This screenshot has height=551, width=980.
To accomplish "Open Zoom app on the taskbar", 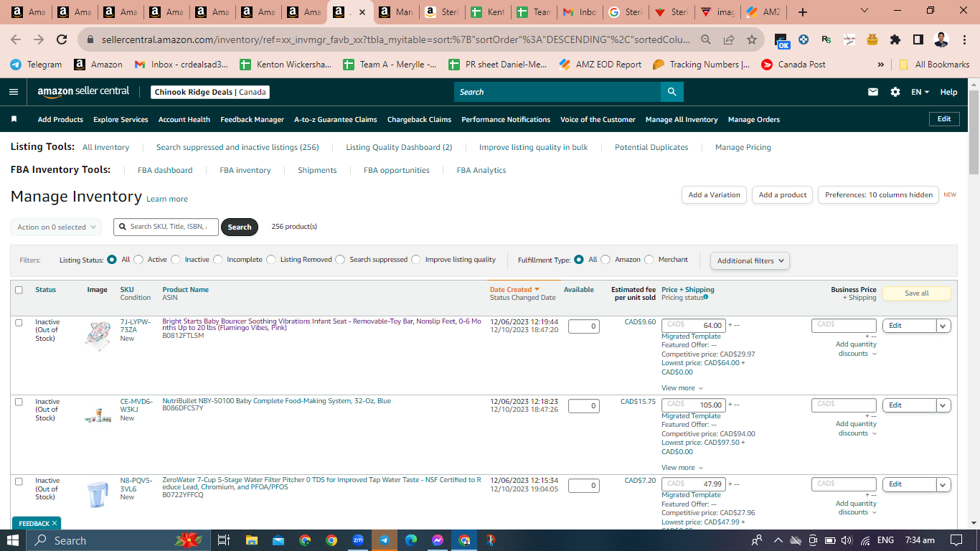I will click(x=358, y=540).
